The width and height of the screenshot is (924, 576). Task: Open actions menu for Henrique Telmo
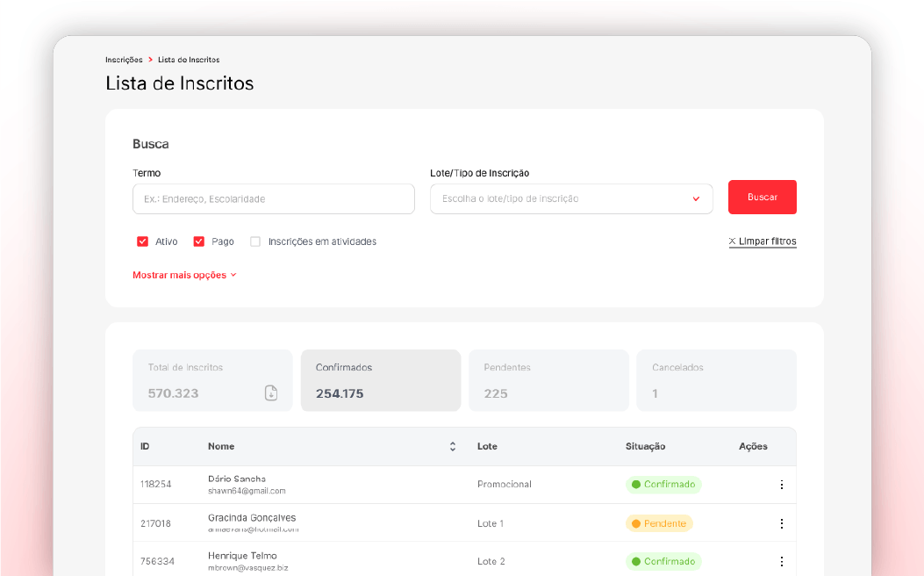click(x=781, y=561)
